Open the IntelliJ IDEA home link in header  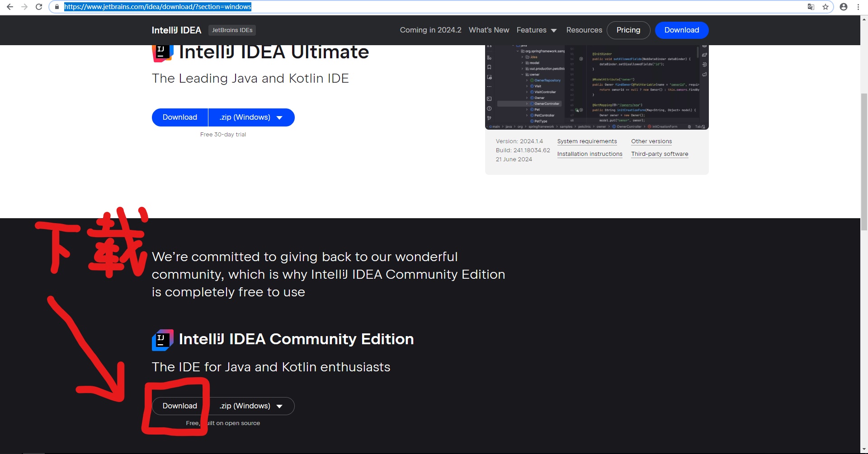176,30
